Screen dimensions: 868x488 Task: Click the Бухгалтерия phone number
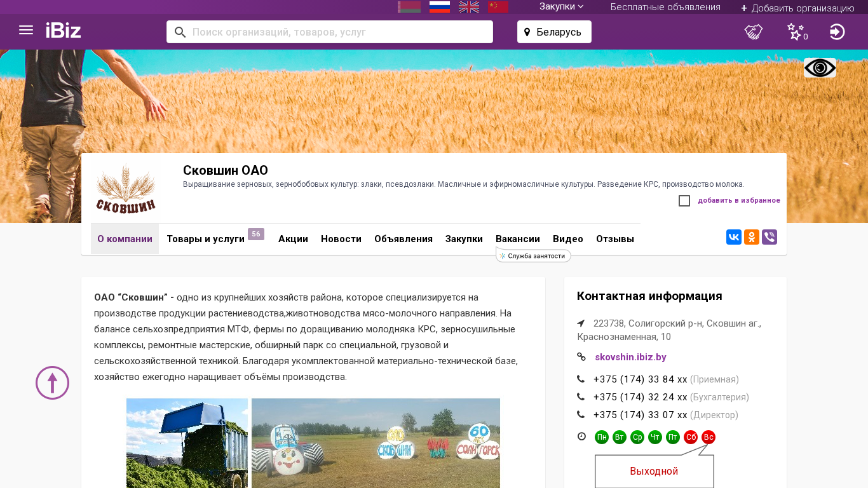pos(641,397)
